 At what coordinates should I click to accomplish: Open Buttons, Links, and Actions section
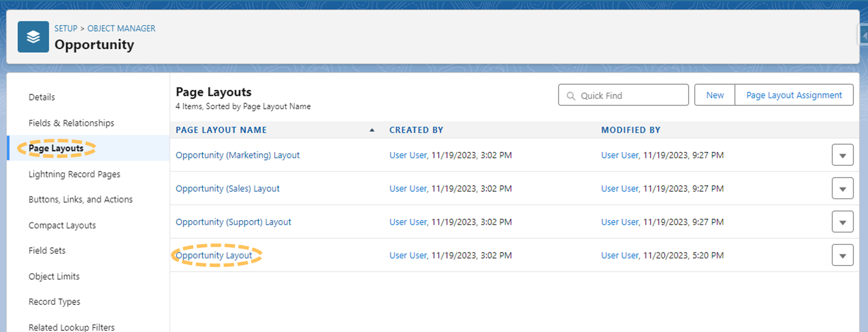tap(81, 199)
